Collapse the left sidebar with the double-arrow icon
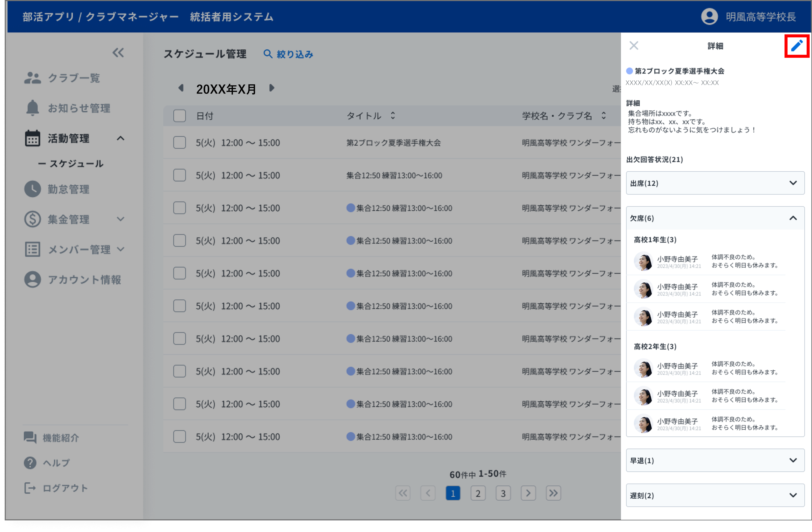The width and height of the screenshot is (812, 532). click(x=118, y=53)
